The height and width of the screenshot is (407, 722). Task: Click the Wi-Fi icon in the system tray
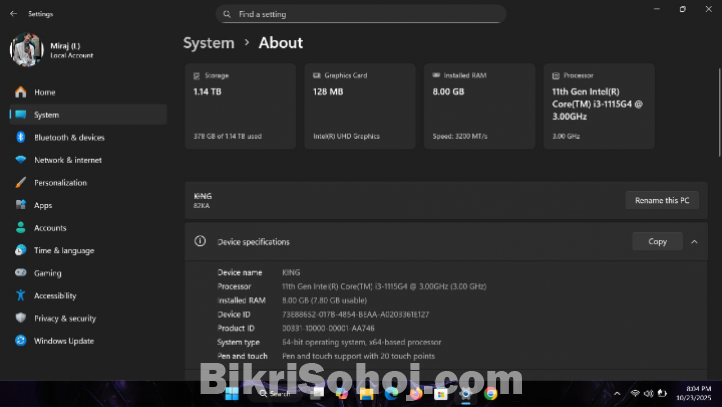tap(635, 394)
